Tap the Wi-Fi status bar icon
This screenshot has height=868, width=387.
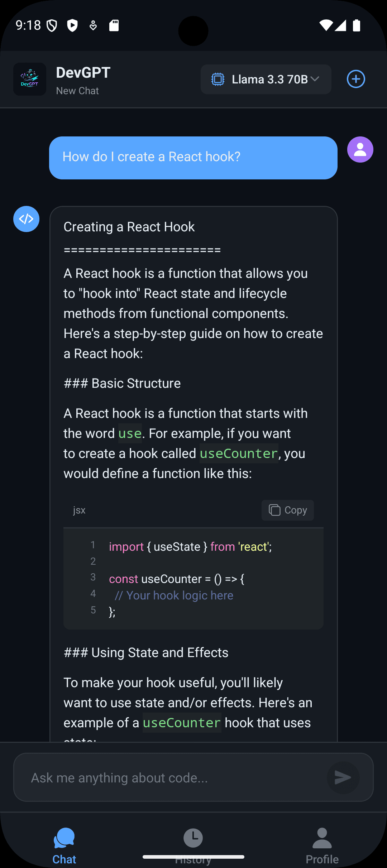(327, 25)
